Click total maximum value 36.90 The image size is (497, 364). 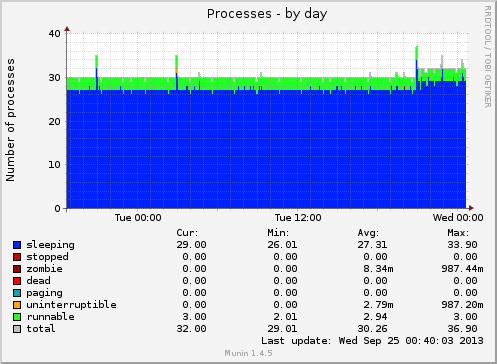coord(462,329)
